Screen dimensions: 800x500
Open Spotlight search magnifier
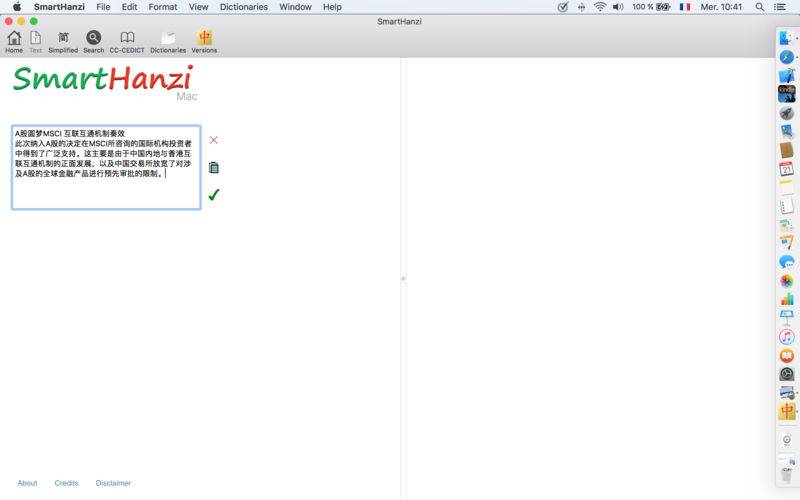point(760,7)
